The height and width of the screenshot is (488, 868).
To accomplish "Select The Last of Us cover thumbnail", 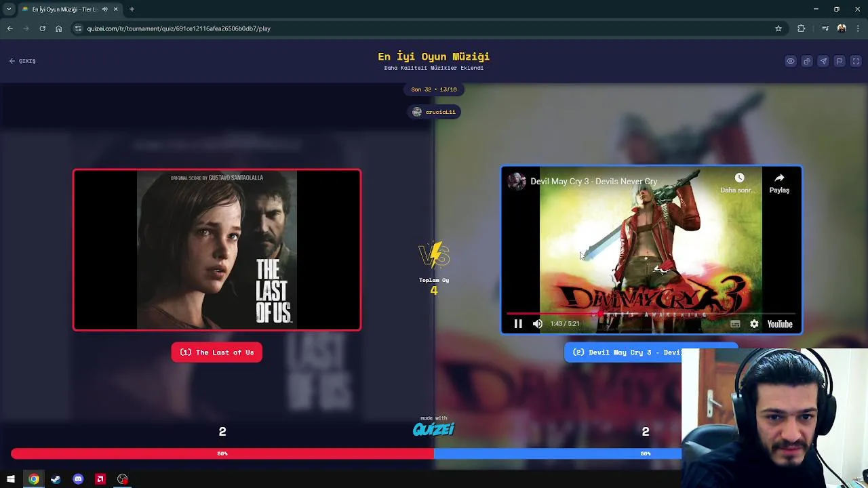I will point(217,250).
